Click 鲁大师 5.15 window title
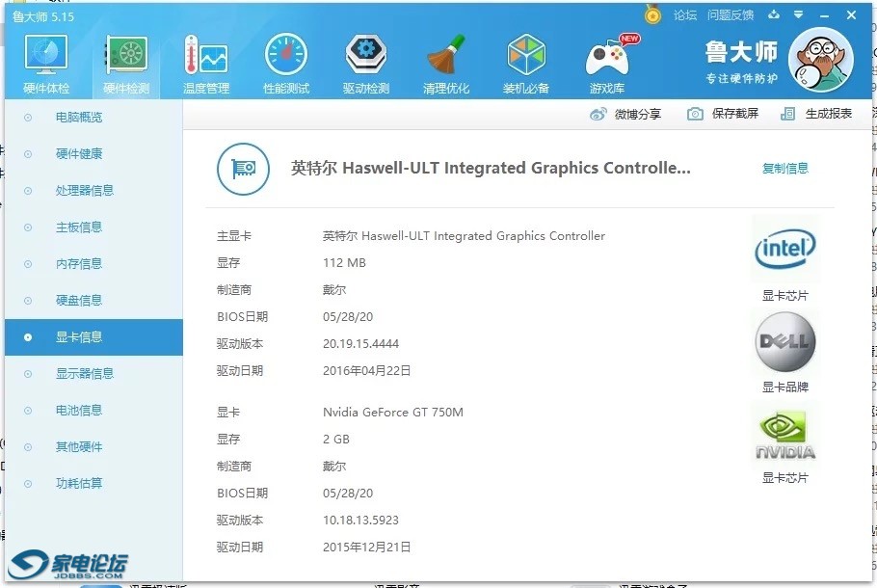This screenshot has width=877, height=588. pos(43,16)
